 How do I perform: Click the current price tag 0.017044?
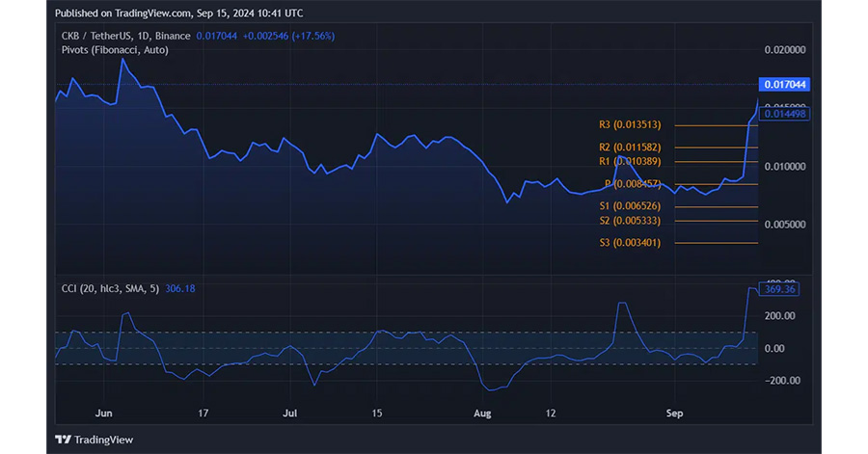point(784,85)
